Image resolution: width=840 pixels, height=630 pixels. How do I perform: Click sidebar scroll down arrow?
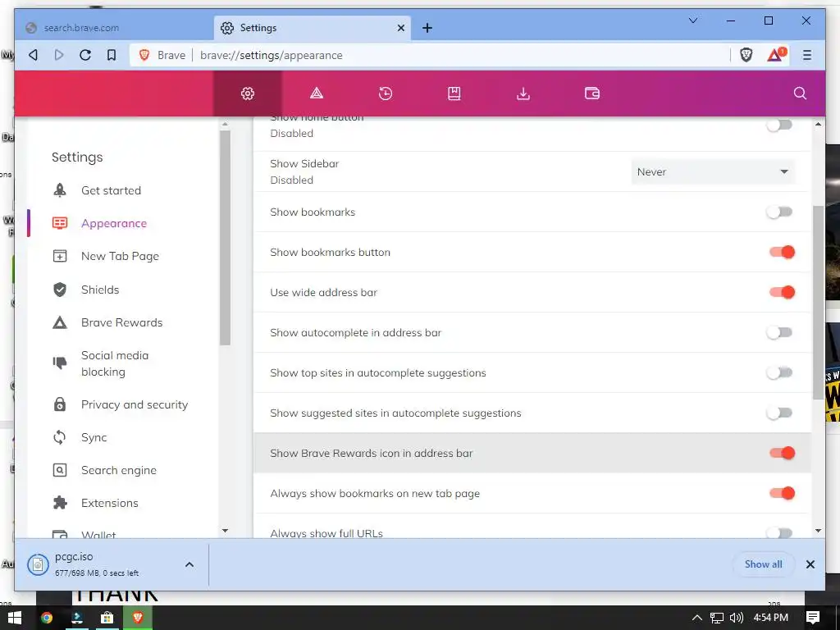[x=225, y=531]
